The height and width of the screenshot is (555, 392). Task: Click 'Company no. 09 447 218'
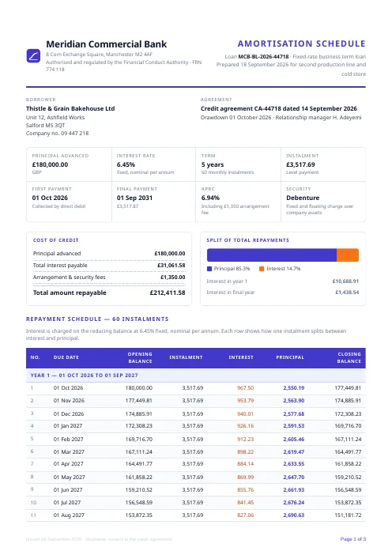(x=58, y=134)
